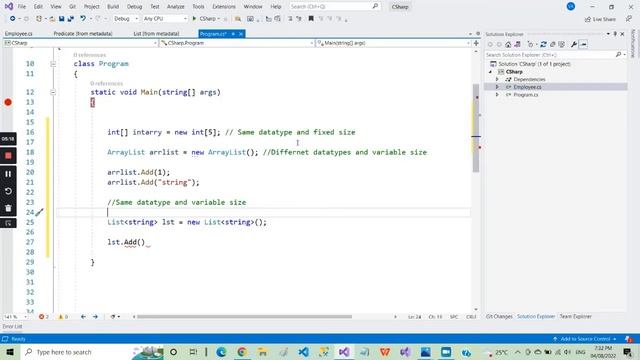Collapse the Main method code region

click(53, 93)
